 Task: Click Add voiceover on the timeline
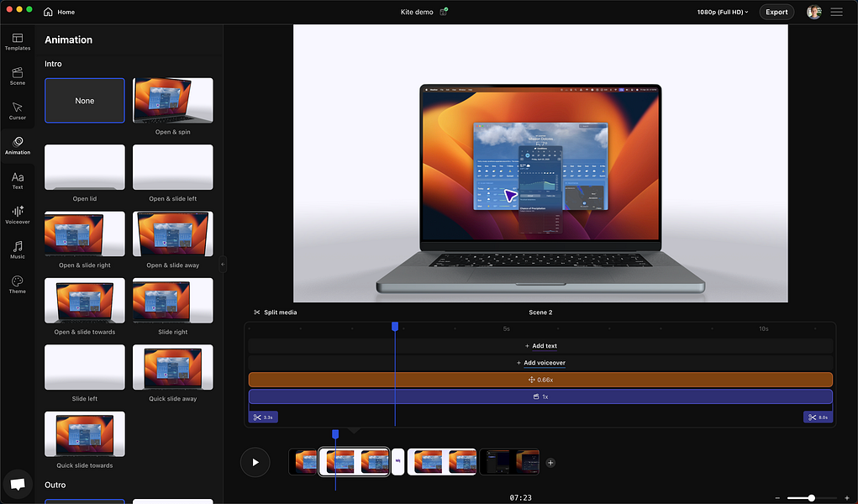pyautogui.click(x=540, y=363)
